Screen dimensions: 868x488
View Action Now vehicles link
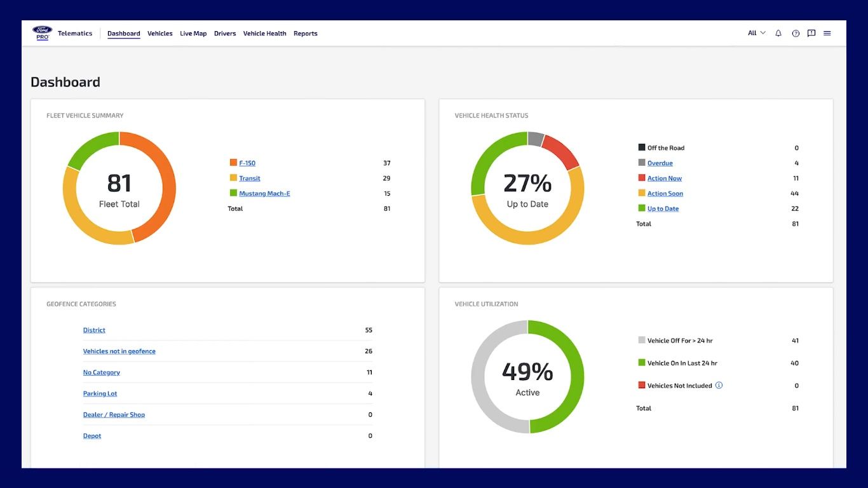pos(665,179)
